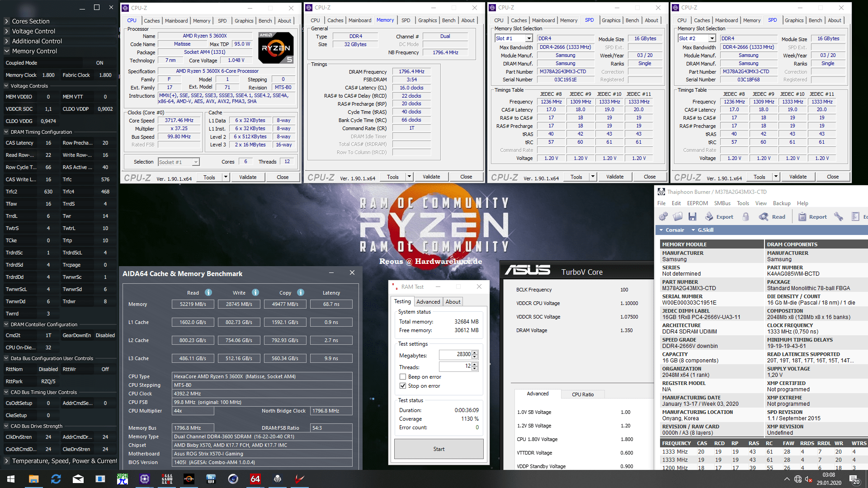
Task: Increase Megabytes value with up arrow
Action: 475,352
